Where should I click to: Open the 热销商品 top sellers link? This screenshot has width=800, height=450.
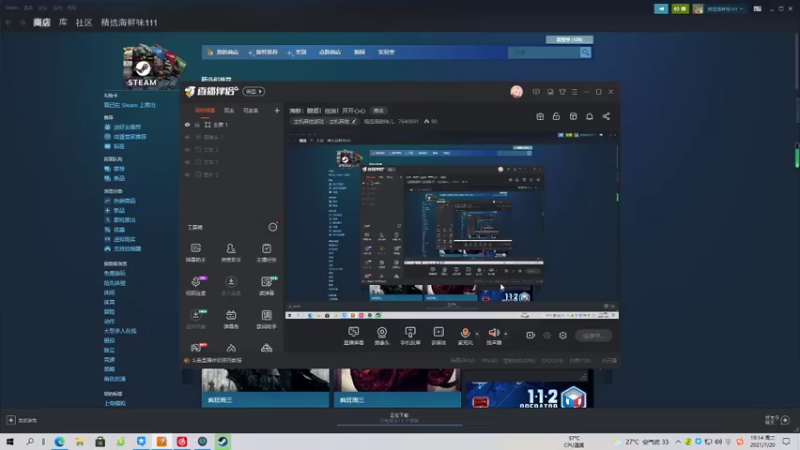[124, 201]
